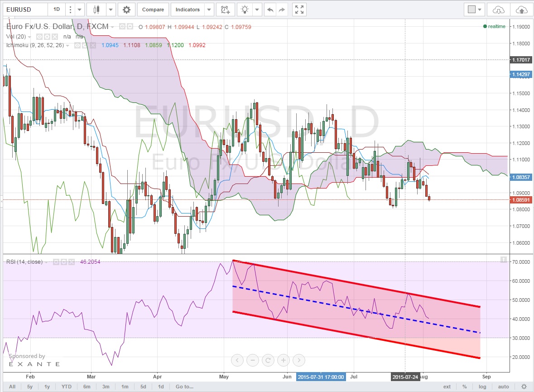Image resolution: width=534 pixels, height=392 pixels.
Task: Click the lightbulb ideas icon
Action: pos(245,10)
